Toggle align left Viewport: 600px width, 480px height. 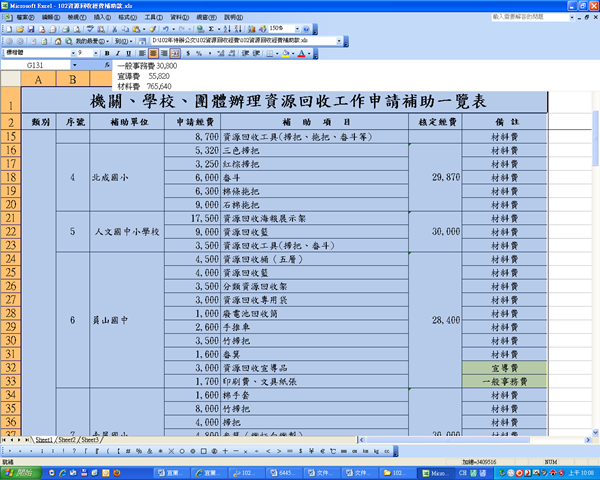click(x=142, y=54)
